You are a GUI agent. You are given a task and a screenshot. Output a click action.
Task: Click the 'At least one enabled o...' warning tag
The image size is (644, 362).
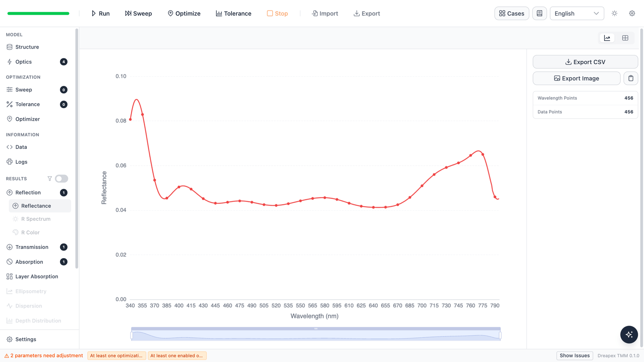point(177,356)
